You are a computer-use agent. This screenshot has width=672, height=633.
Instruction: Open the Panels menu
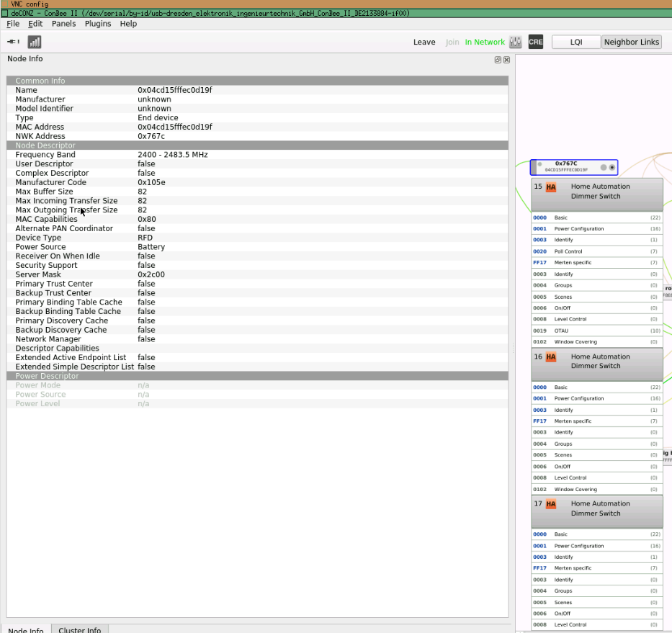point(63,24)
